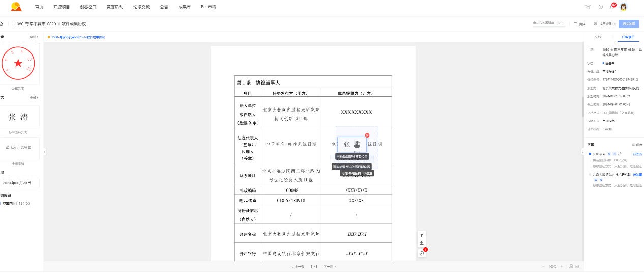This screenshot has width=644, height=273.
Task: Click the person badge next to 8888公司
Action: coord(614,153)
